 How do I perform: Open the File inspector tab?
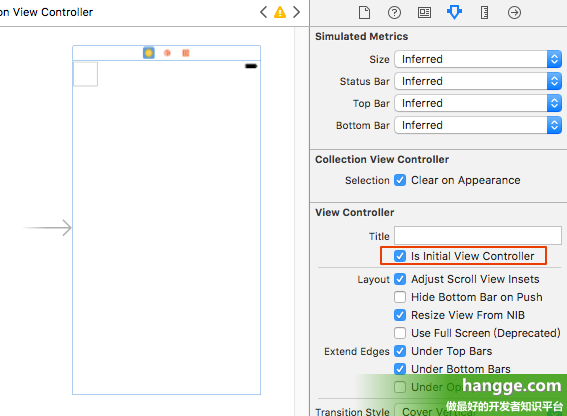[x=364, y=13]
